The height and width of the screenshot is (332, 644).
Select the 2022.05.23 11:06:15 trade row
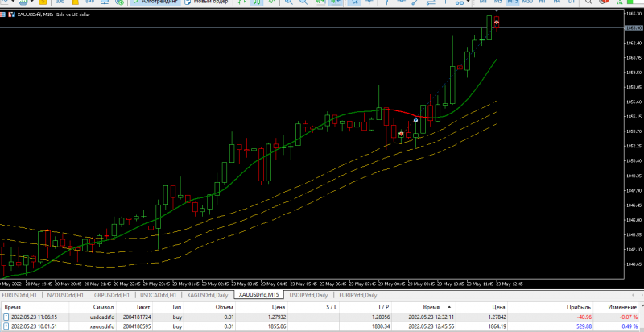(322, 317)
